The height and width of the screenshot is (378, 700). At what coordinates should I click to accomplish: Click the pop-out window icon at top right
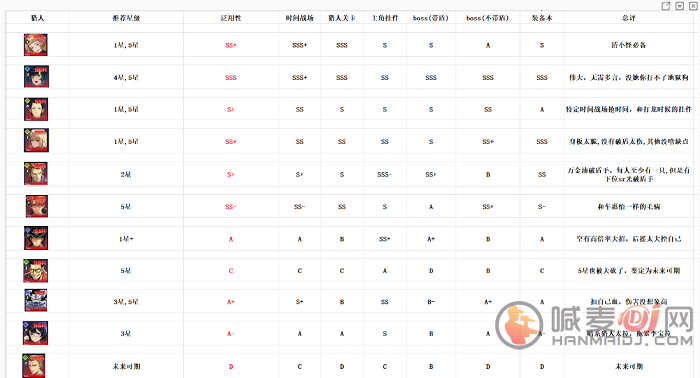click(666, 6)
